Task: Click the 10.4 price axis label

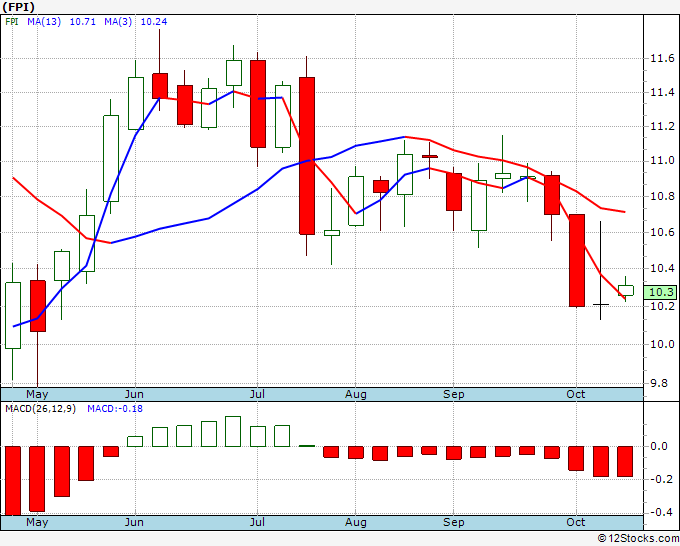Action: [662, 268]
